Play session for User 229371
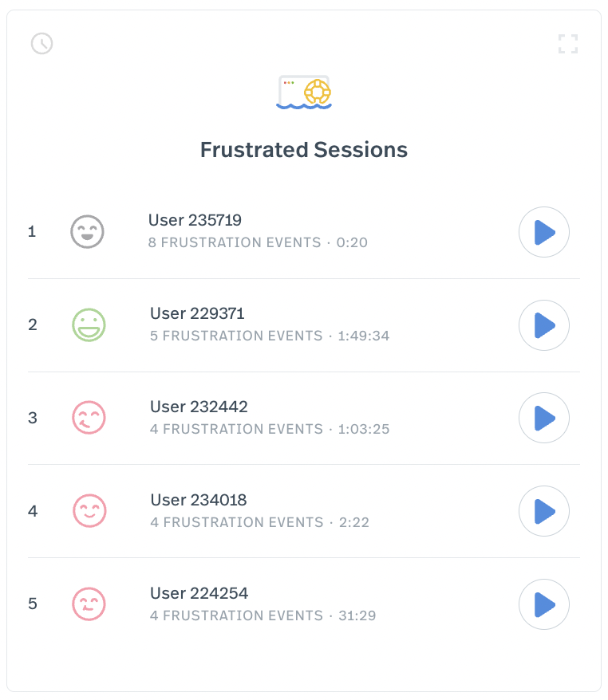608x700 pixels. [543, 325]
